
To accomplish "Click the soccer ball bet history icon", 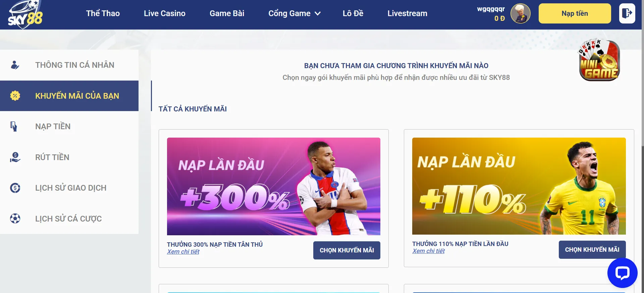I will [x=15, y=218].
